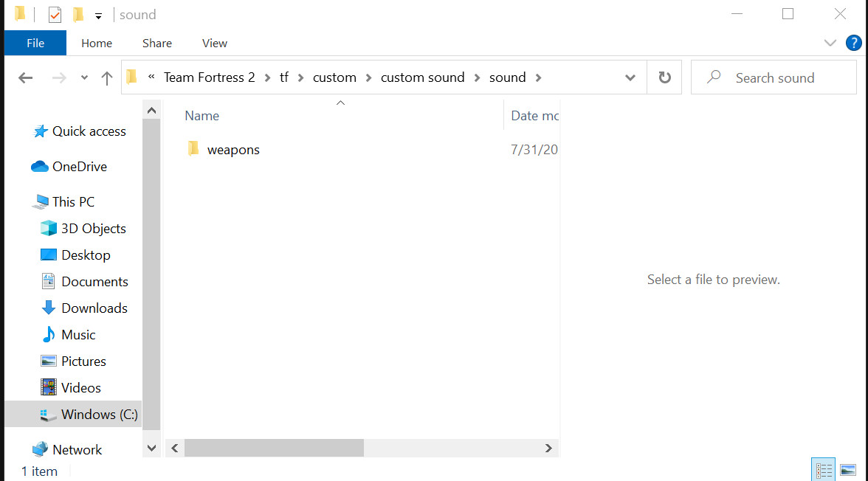
Task: Open the Help question mark icon
Action: coord(854,43)
